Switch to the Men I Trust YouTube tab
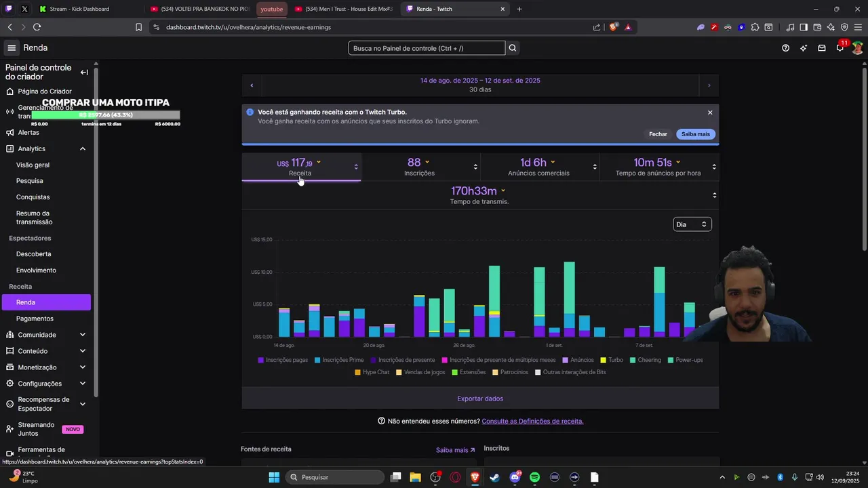Viewport: 868px width, 488px height. coord(344,9)
